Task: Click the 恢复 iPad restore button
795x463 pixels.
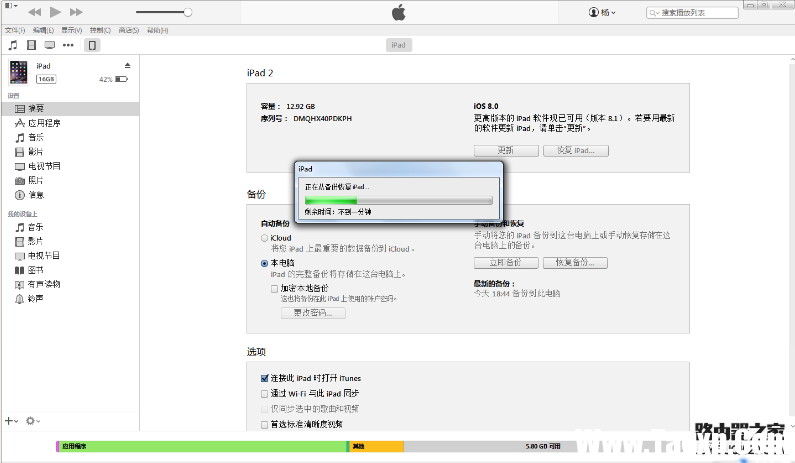Action: tap(575, 151)
